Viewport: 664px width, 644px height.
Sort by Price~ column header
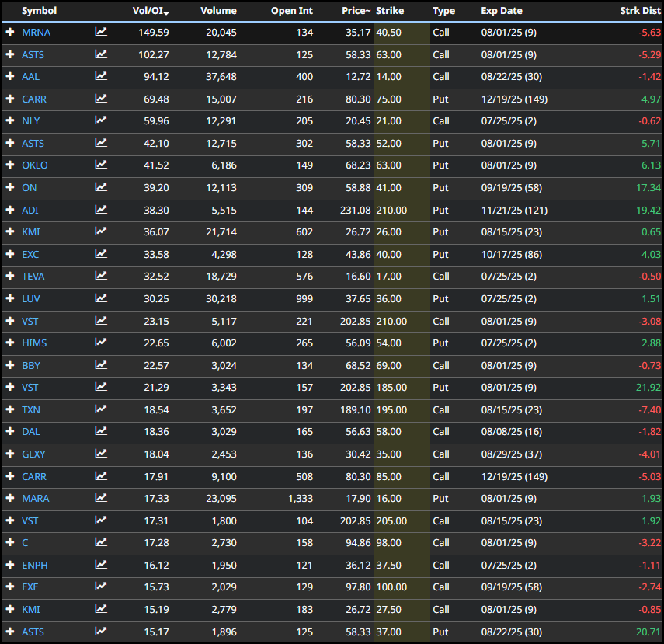point(356,11)
